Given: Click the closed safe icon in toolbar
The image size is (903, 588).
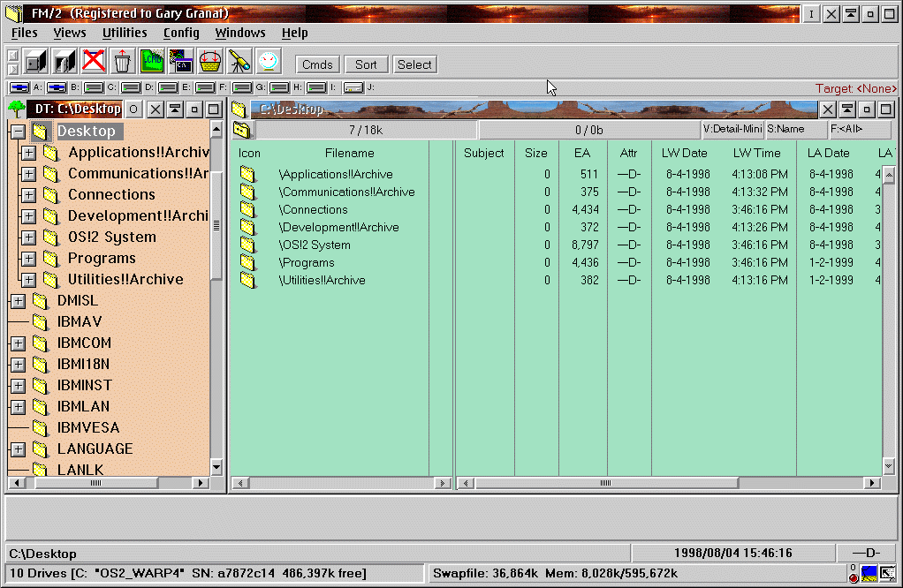Looking at the screenshot, I should point(35,62).
